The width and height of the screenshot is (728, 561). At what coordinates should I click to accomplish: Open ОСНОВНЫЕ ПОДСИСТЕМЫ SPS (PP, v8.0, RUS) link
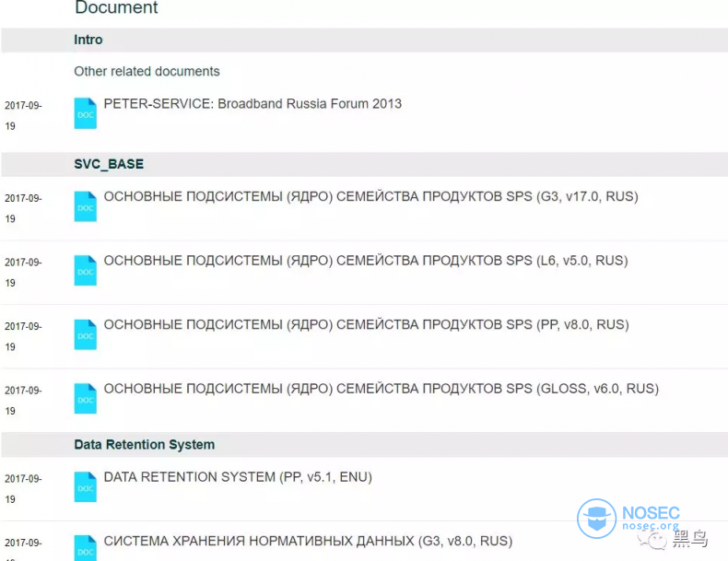pyautogui.click(x=367, y=324)
